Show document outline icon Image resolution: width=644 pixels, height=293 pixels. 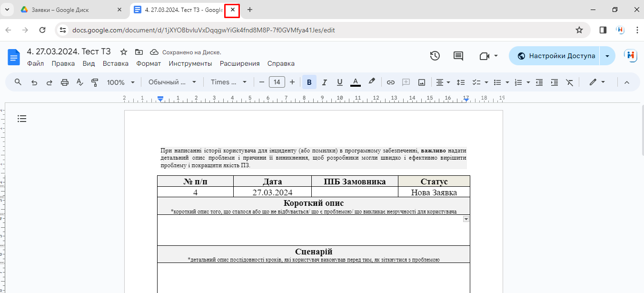click(x=22, y=119)
